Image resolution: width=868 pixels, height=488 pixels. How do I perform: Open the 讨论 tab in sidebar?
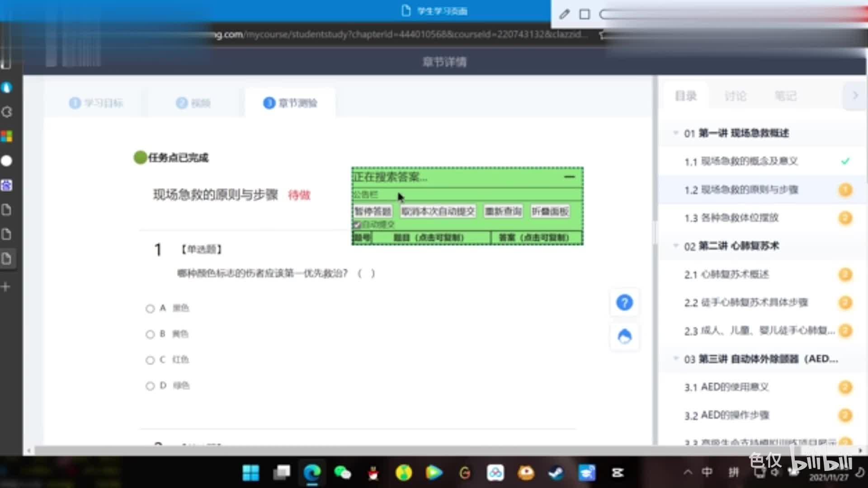click(x=735, y=96)
